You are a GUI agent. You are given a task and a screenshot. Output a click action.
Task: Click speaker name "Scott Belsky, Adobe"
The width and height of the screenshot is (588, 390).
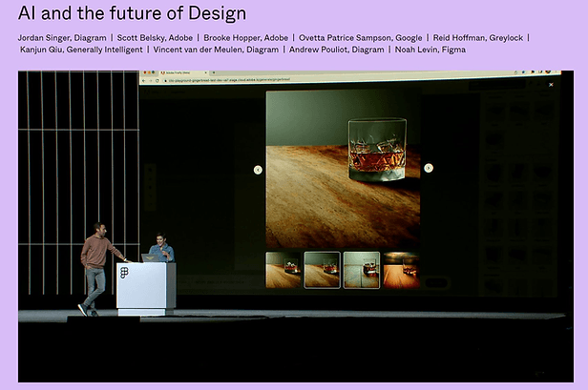click(155, 38)
